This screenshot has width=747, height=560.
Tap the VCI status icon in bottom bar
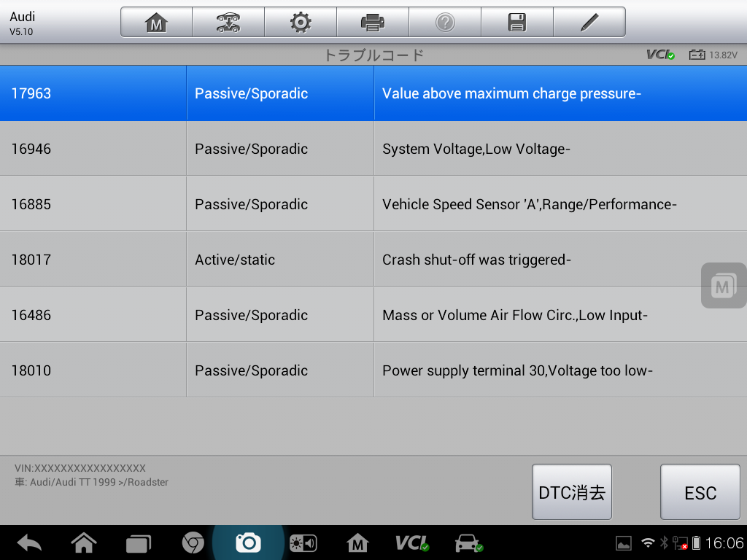point(412,542)
